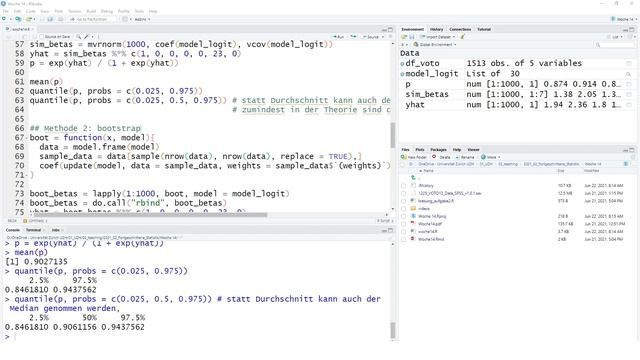Switch to the Connections tab

pos(460,29)
